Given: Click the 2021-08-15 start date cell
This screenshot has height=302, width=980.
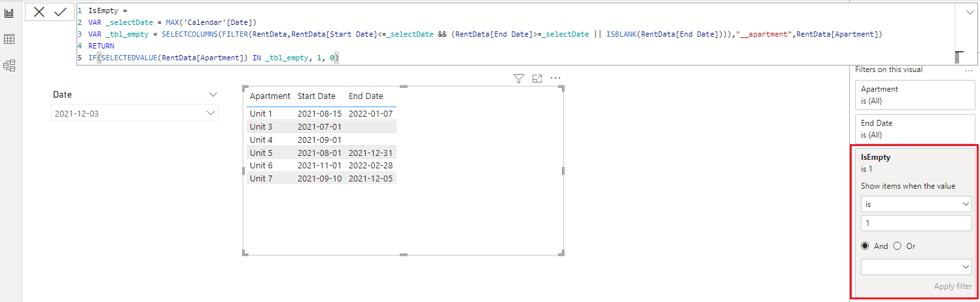Looking at the screenshot, I should pos(319,113).
